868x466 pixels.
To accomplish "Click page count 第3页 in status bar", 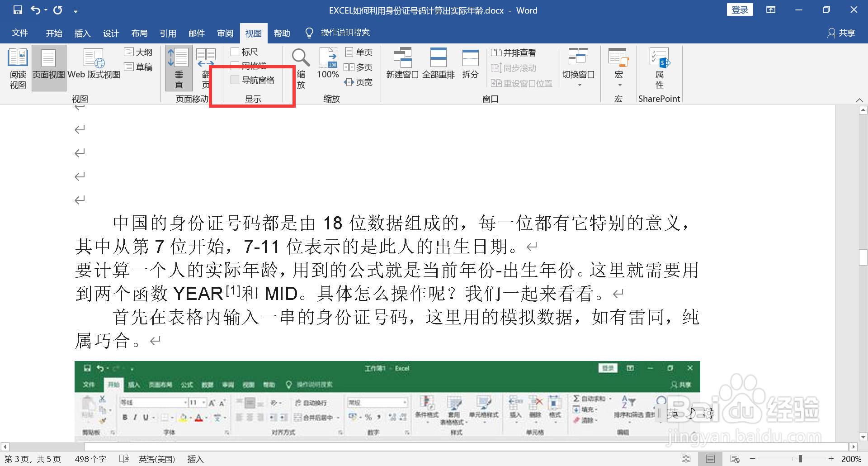I will (32, 459).
